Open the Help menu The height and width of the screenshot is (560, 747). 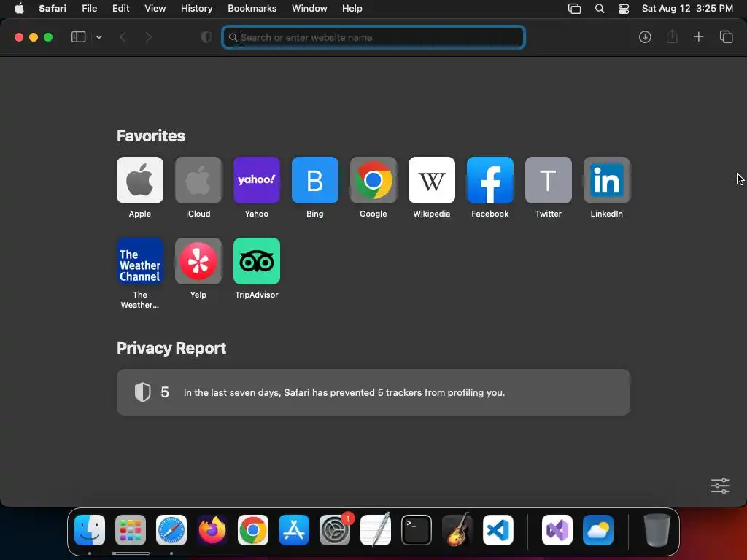coord(352,9)
